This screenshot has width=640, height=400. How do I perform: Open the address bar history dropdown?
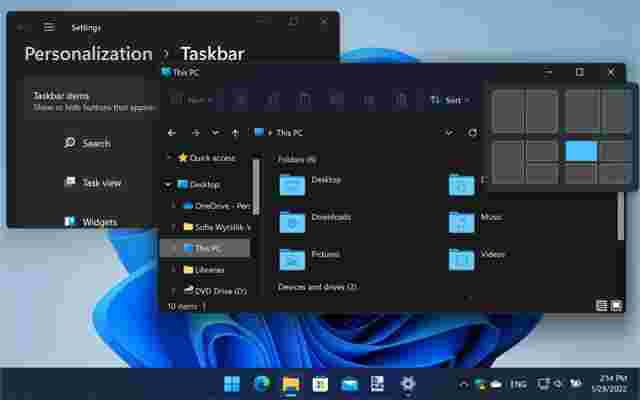click(449, 133)
